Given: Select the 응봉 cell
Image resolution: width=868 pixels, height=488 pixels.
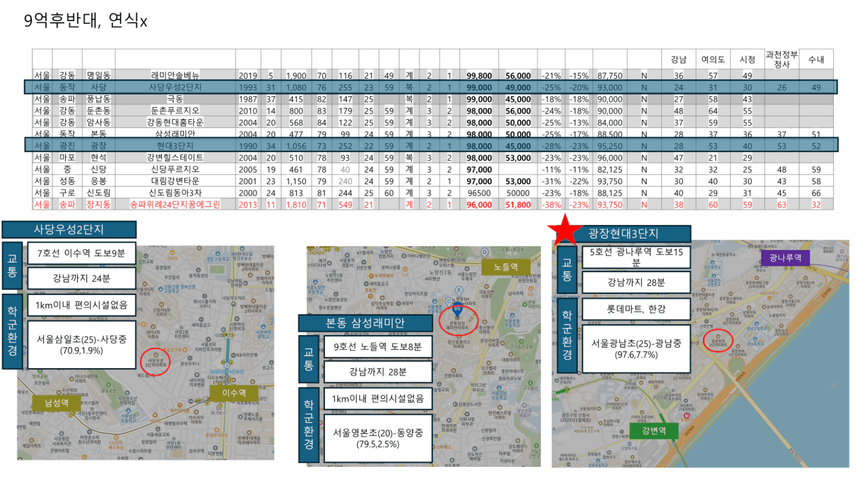Looking at the screenshot, I should [x=99, y=181].
